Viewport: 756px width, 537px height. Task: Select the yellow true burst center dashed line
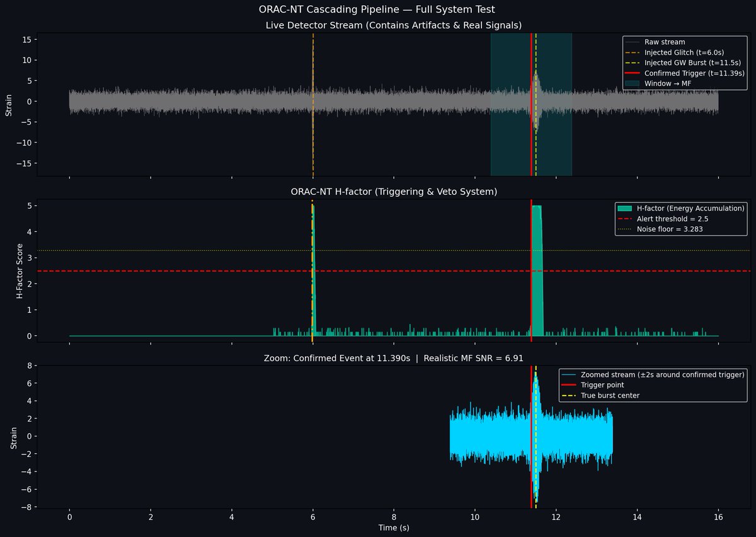[535, 441]
